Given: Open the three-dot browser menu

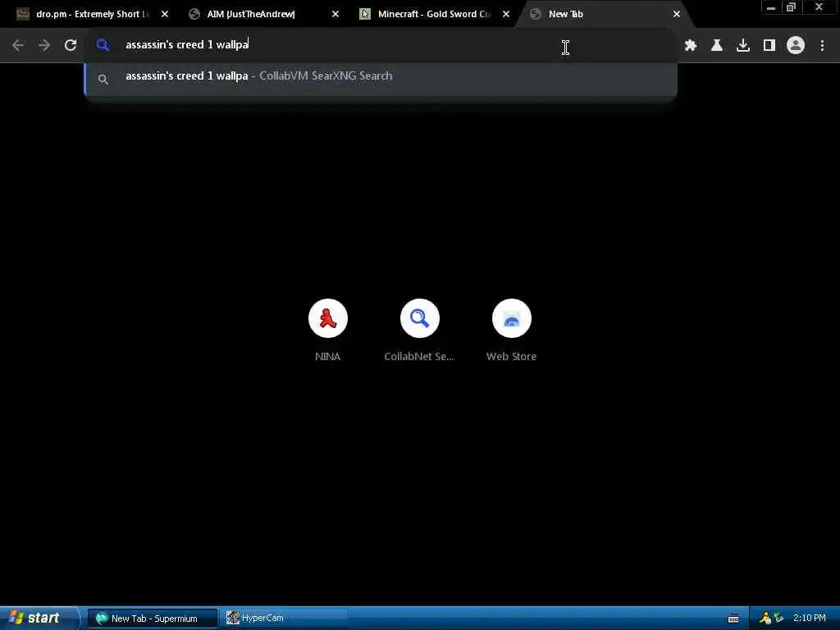Looking at the screenshot, I should [x=822, y=46].
